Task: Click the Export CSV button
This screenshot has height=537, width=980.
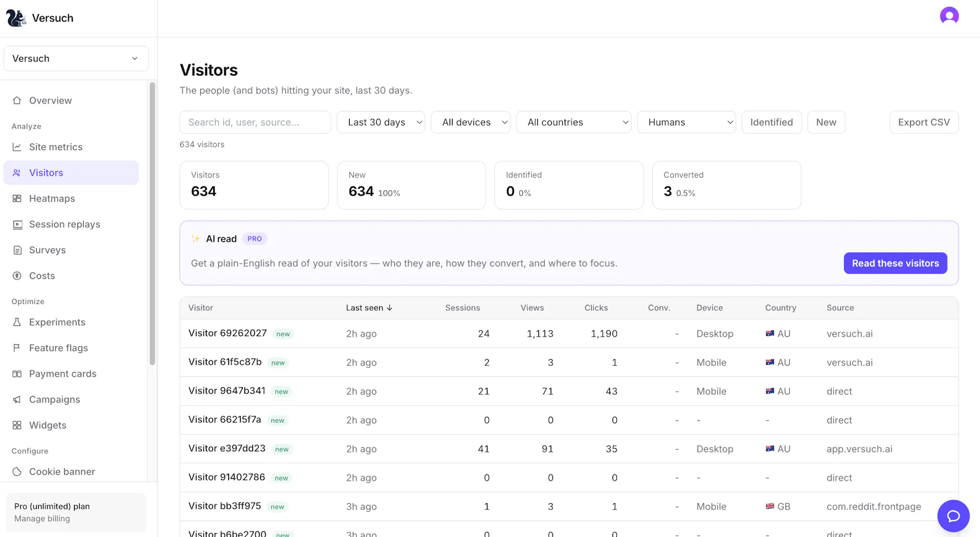Action: point(924,122)
